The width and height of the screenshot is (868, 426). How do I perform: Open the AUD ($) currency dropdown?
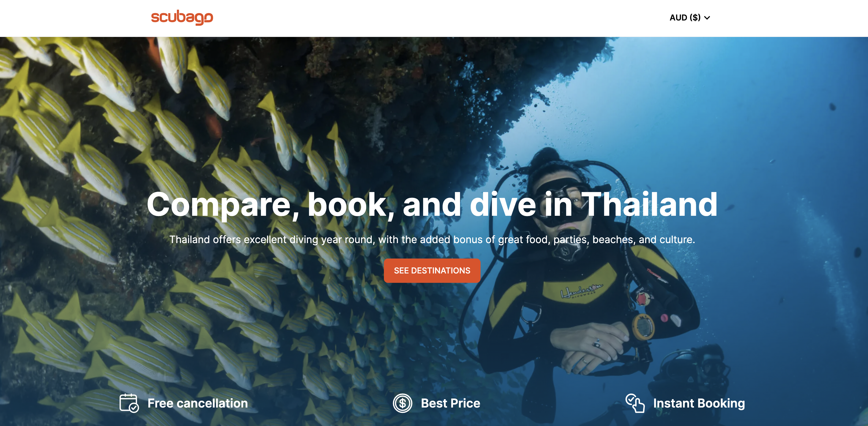tap(689, 17)
